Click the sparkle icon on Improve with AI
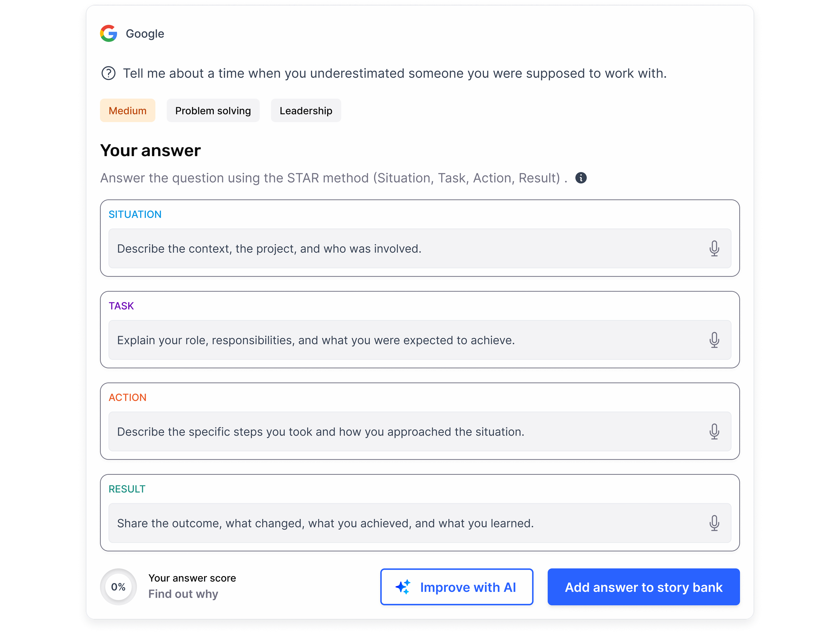840x633 pixels. (403, 587)
